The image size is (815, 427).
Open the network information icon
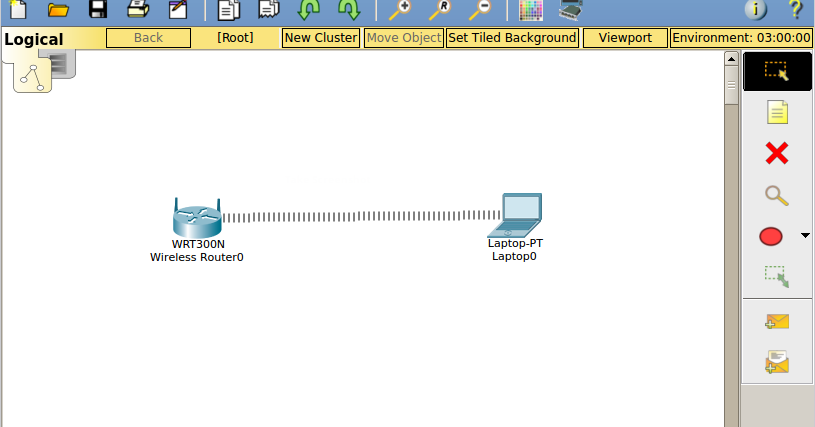(x=756, y=9)
